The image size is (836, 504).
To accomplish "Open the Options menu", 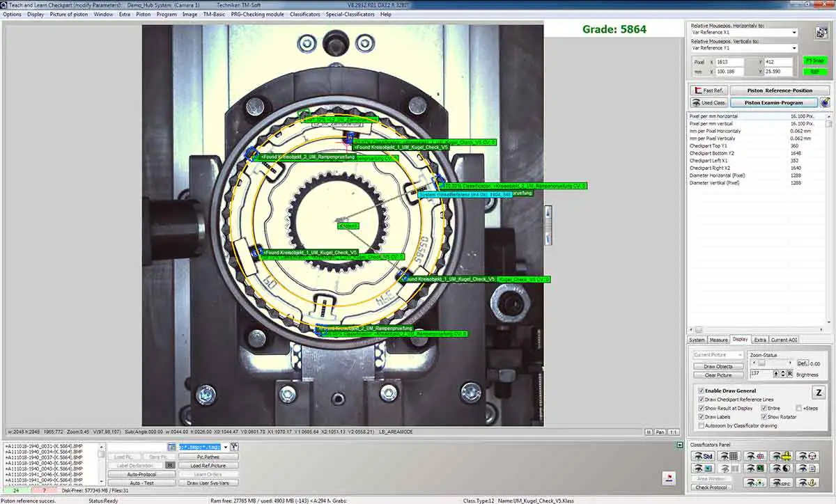I will [x=12, y=14].
